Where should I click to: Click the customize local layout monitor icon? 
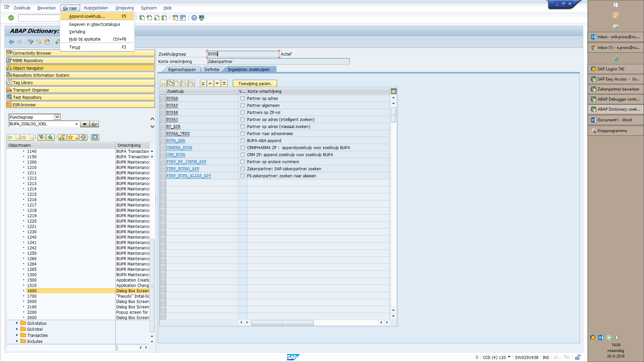pos(202,18)
